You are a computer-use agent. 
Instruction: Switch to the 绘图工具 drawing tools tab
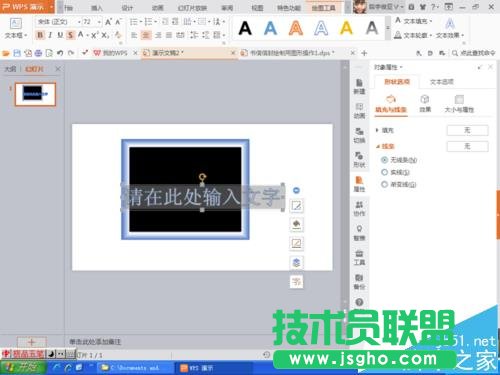tap(323, 8)
